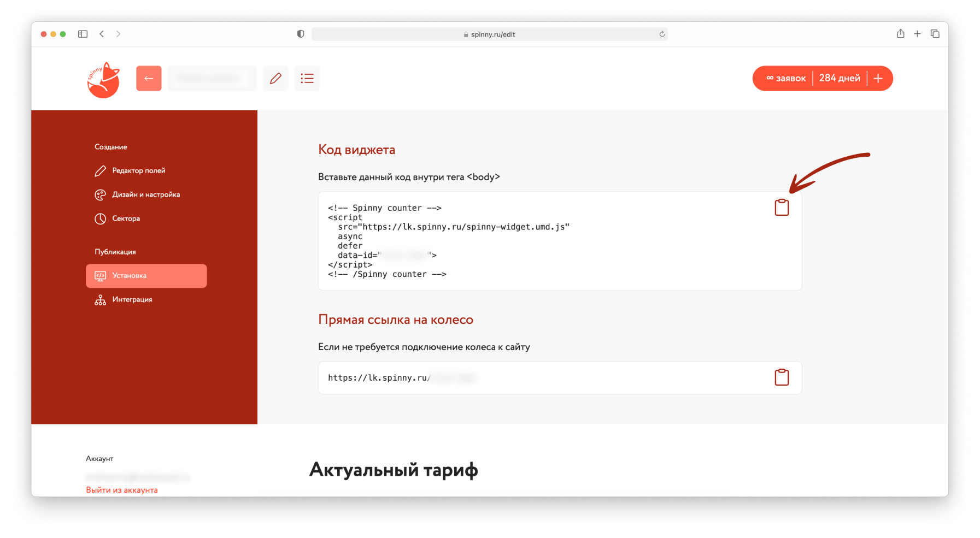
Task: Open the pencil edit button in header
Action: [275, 78]
